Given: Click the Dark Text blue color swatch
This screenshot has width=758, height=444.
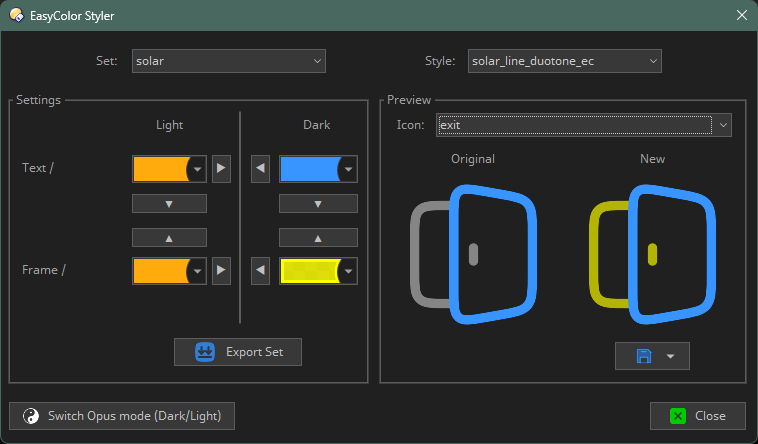Looking at the screenshot, I should (x=309, y=169).
